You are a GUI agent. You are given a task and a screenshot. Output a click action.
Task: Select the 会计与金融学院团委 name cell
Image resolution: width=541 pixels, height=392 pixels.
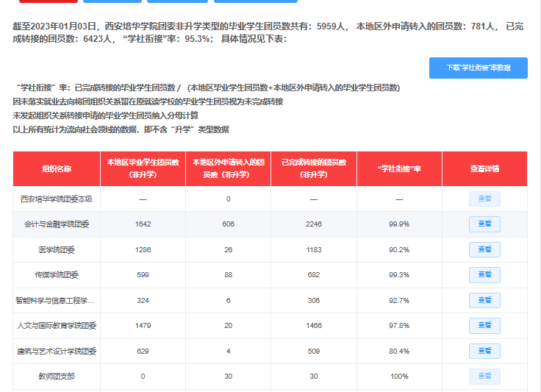[x=57, y=224]
